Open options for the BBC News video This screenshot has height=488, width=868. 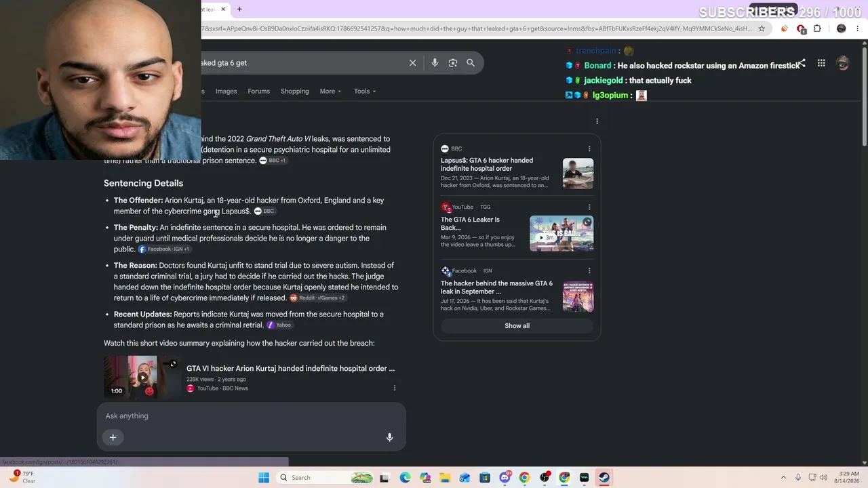(x=394, y=388)
